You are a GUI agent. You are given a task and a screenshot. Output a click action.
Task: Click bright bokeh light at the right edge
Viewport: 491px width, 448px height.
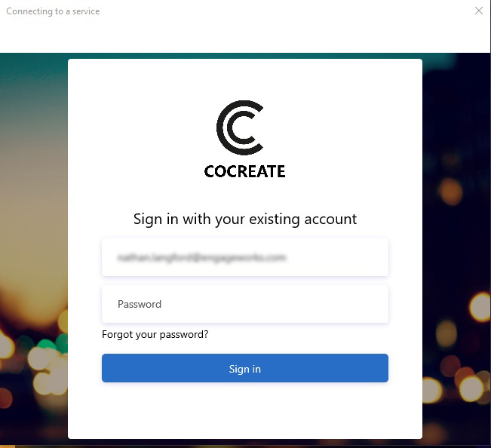point(480,307)
